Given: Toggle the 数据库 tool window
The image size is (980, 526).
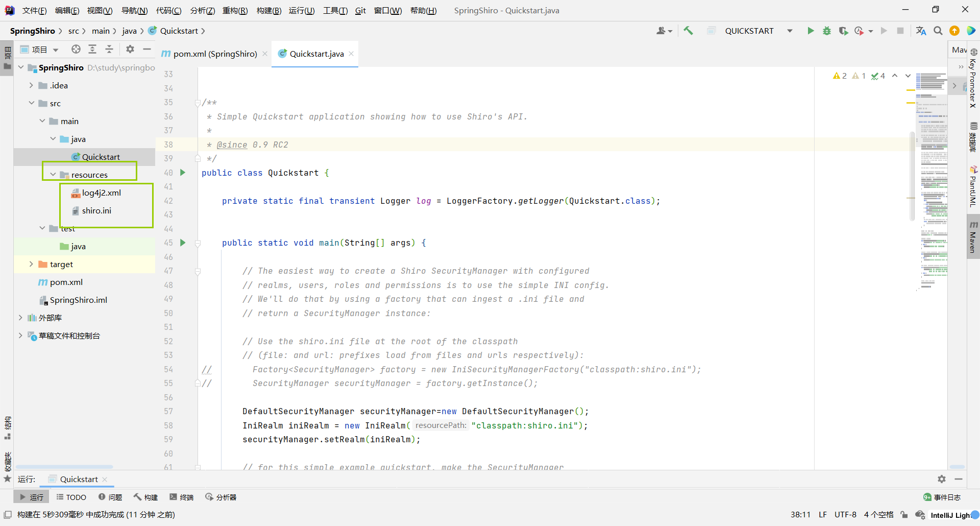Looking at the screenshot, I should point(973,137).
